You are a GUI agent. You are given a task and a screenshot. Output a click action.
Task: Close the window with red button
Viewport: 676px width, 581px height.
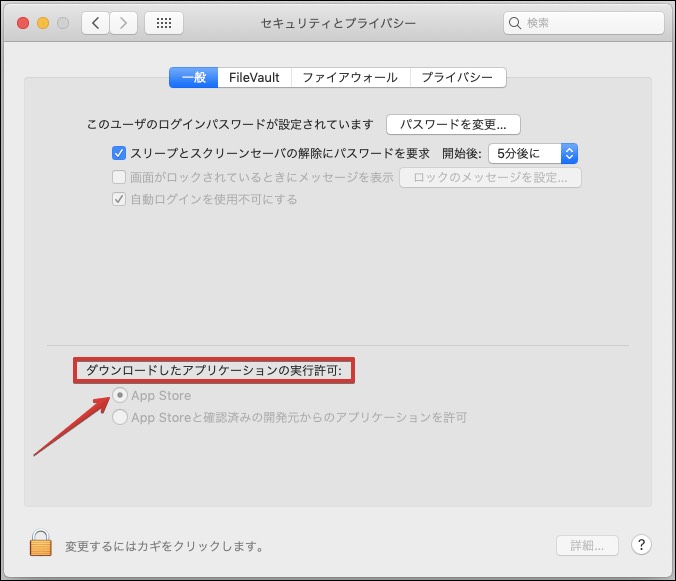point(23,23)
